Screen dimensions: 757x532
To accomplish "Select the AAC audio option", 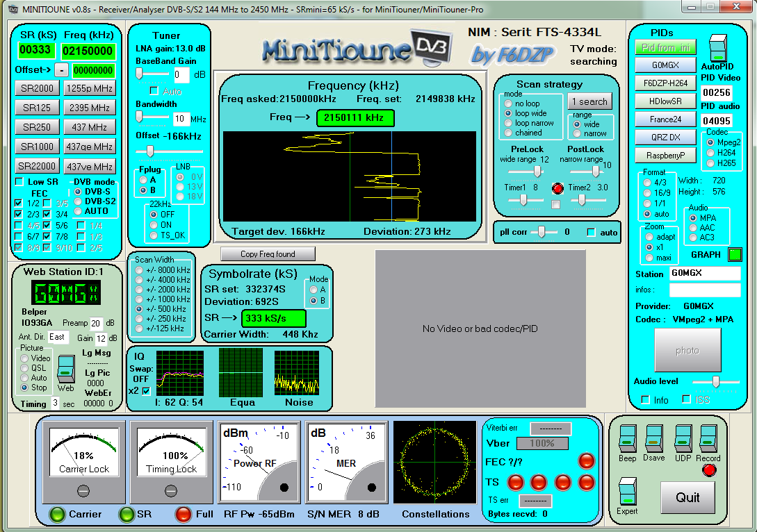I will point(693,228).
